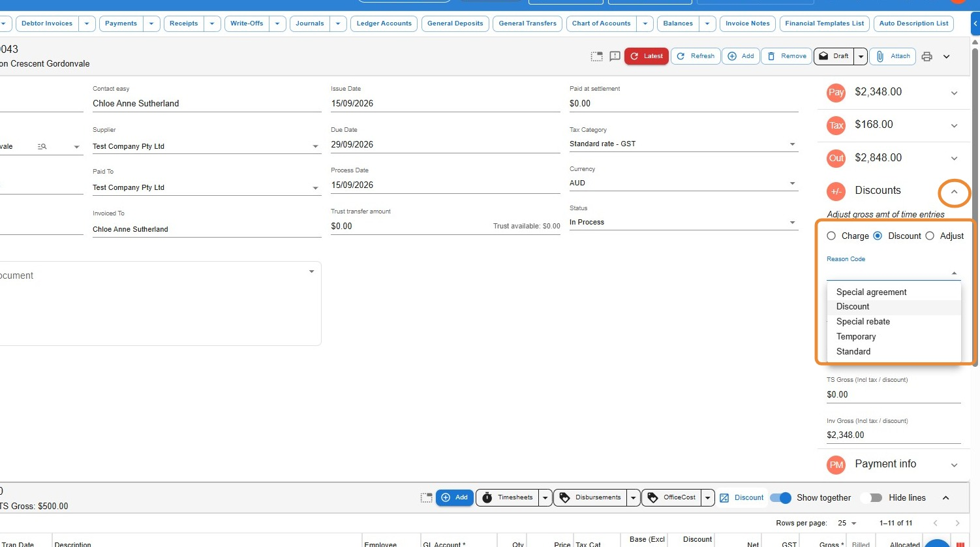The image size is (980, 547).
Task: Open the Write-Offs tab
Action: click(247, 23)
